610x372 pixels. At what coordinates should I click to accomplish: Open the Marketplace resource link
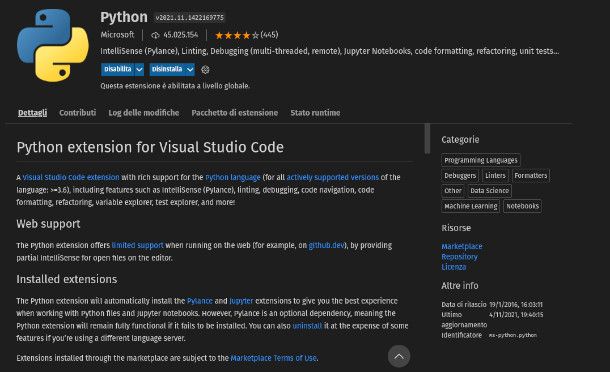point(462,246)
